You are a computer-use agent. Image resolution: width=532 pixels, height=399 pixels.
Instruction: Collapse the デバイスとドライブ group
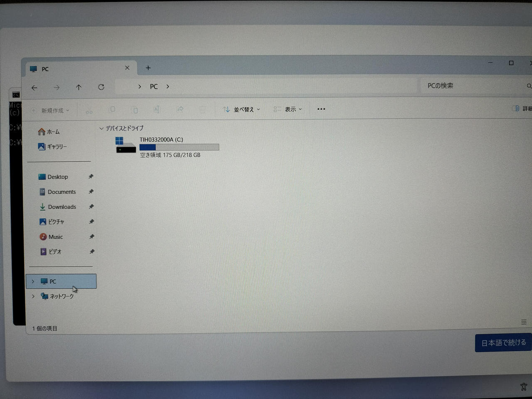[x=101, y=128]
